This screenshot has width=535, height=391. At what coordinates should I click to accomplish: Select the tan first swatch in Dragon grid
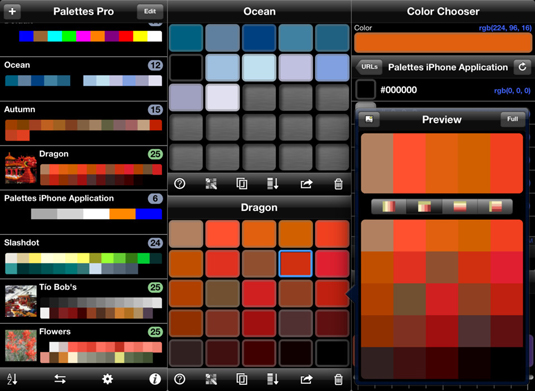pyautogui.click(x=186, y=234)
